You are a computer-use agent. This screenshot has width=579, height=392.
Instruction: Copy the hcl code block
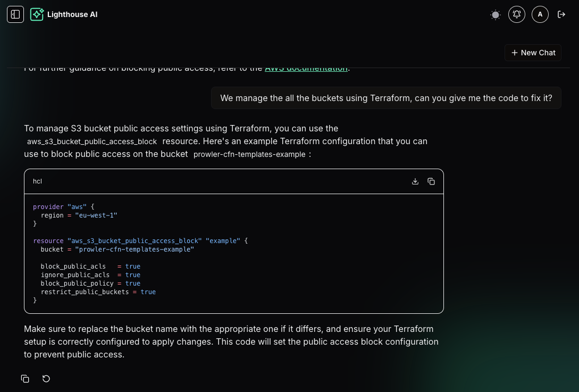point(431,181)
